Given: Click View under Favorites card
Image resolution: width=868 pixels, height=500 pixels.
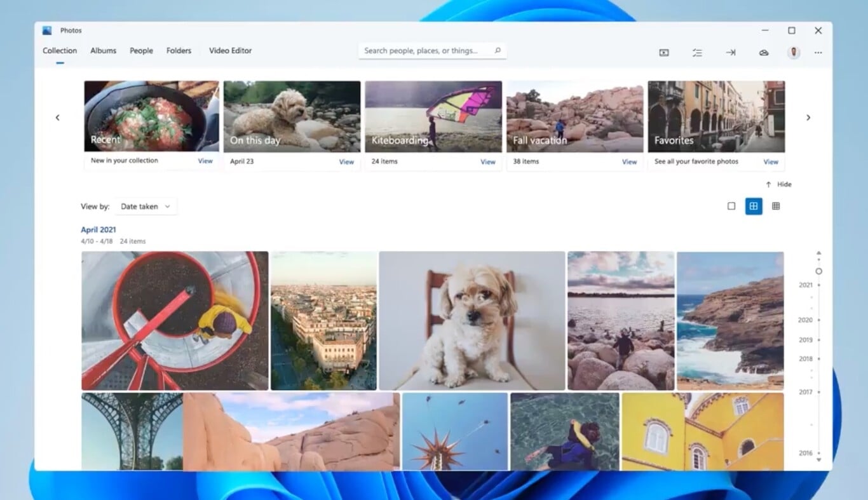Looking at the screenshot, I should pos(771,162).
